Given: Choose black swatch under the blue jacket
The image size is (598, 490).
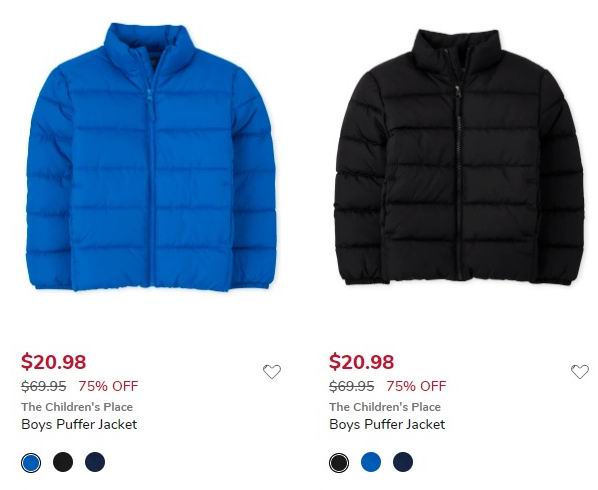Looking at the screenshot, I should pos(63,462).
